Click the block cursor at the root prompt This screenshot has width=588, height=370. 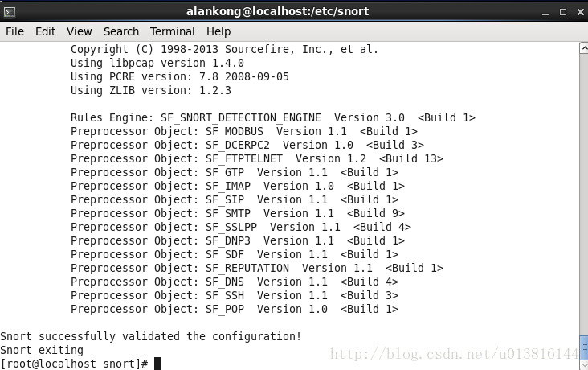tap(157, 364)
